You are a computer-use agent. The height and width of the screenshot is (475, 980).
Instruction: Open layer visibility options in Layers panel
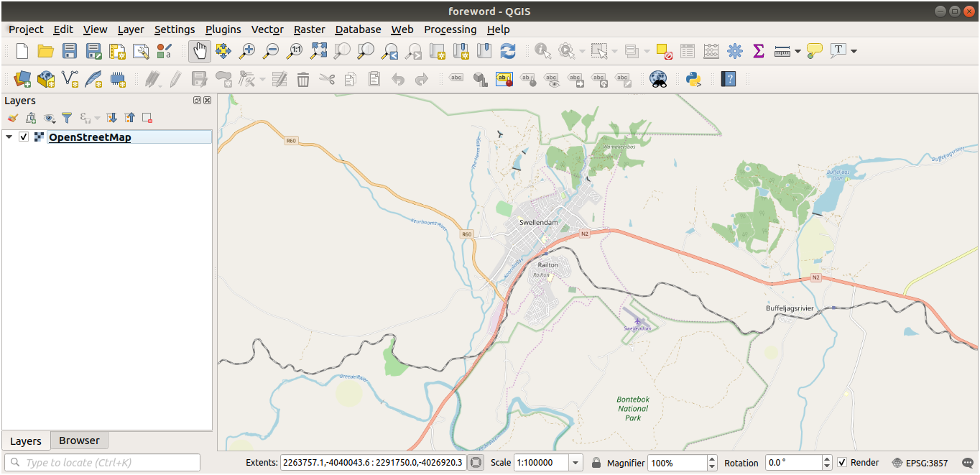click(x=49, y=118)
